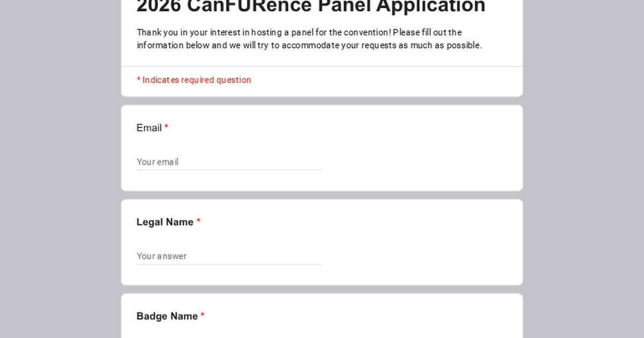Click the red asterisk beside Legal Name
The width and height of the screenshot is (644, 338).
(x=199, y=222)
